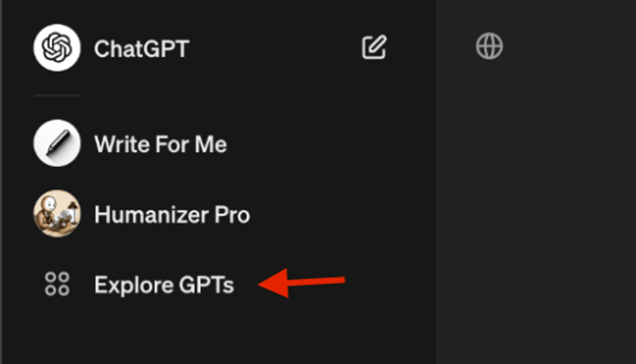
Task: Click the Write For Me sidebar row
Action: tap(136, 143)
